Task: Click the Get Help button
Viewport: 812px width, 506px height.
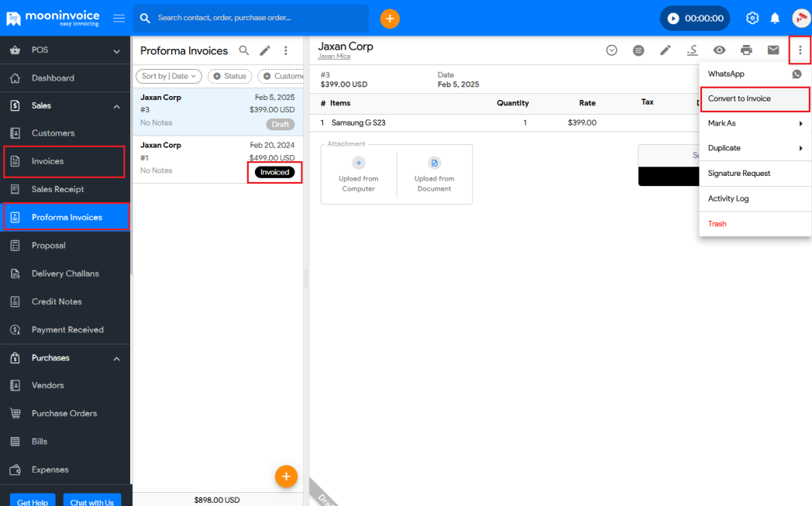Action: coord(33,501)
